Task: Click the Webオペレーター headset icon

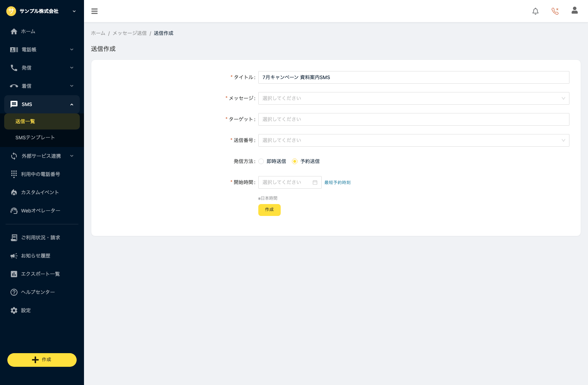Action: [14, 211]
